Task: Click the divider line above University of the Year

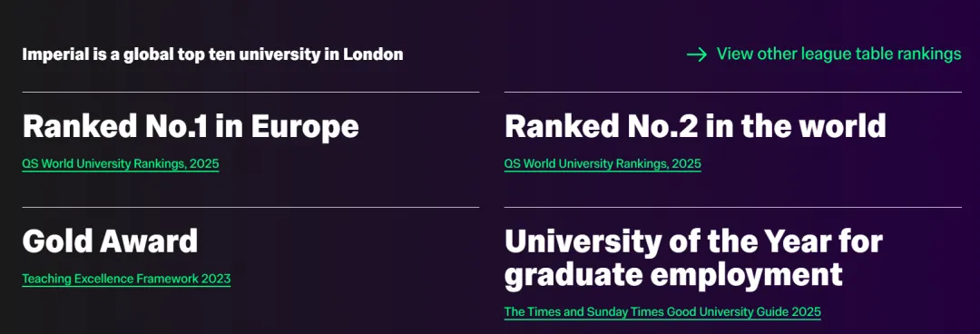Action: (732, 207)
